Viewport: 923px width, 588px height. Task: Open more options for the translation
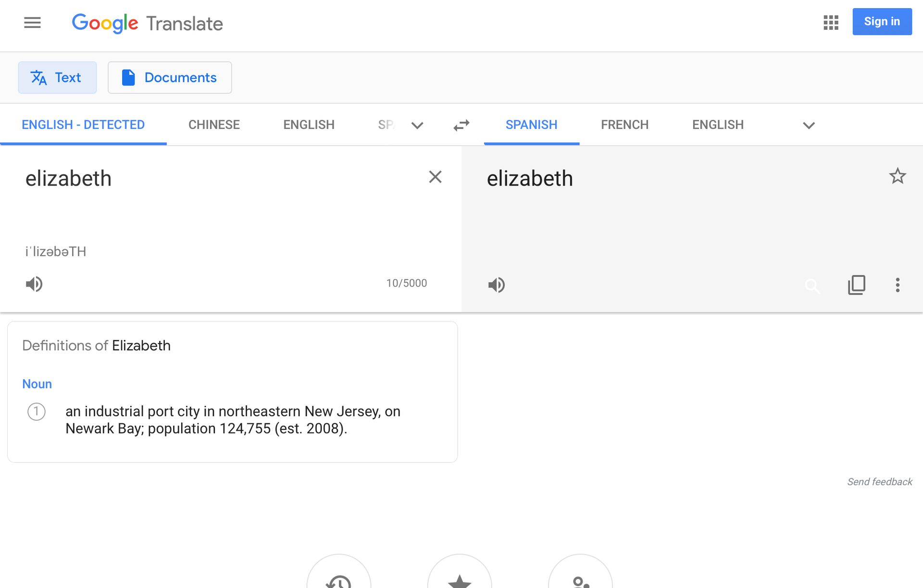pyautogui.click(x=897, y=285)
